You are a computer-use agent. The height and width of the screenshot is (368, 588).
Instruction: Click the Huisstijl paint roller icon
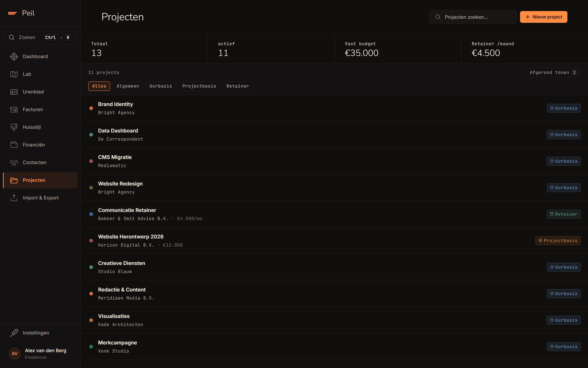[x=14, y=127]
